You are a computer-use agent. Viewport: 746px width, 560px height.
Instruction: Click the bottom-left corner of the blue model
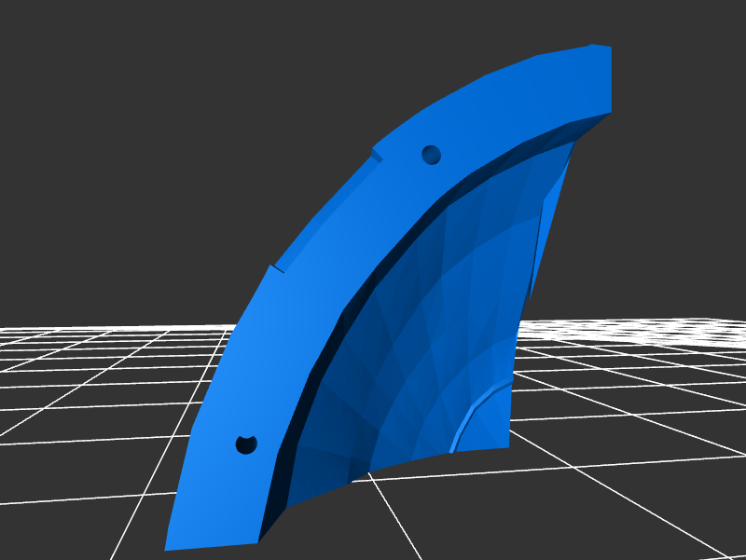(x=169, y=547)
